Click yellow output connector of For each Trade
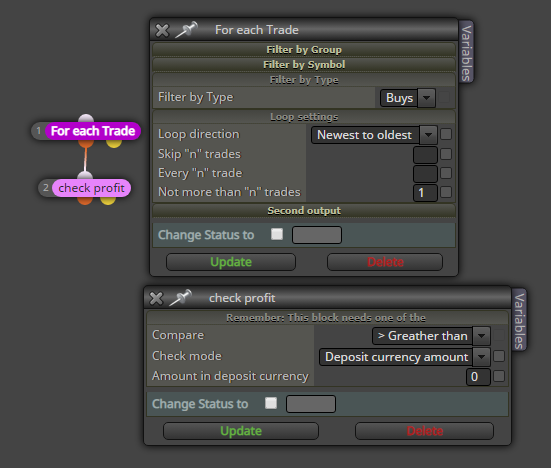This screenshot has height=468, width=551. pyautogui.click(x=114, y=143)
